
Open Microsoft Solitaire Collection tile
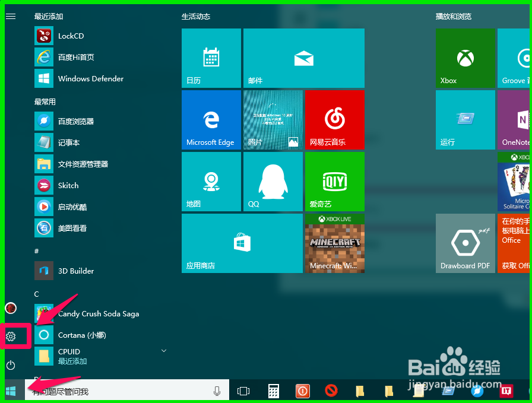tap(514, 182)
